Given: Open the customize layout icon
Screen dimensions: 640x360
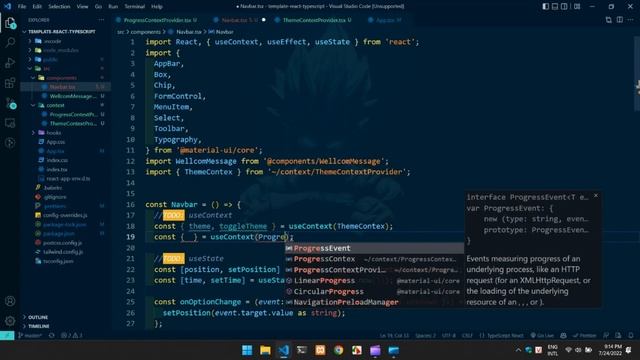Looking at the screenshot, I should 577,7.
